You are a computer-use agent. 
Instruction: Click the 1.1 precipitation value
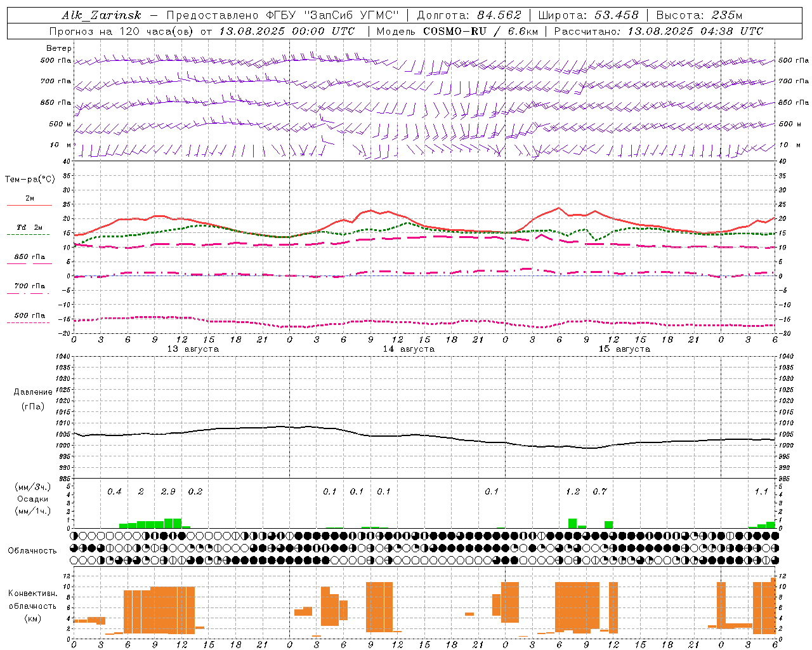pos(761,491)
